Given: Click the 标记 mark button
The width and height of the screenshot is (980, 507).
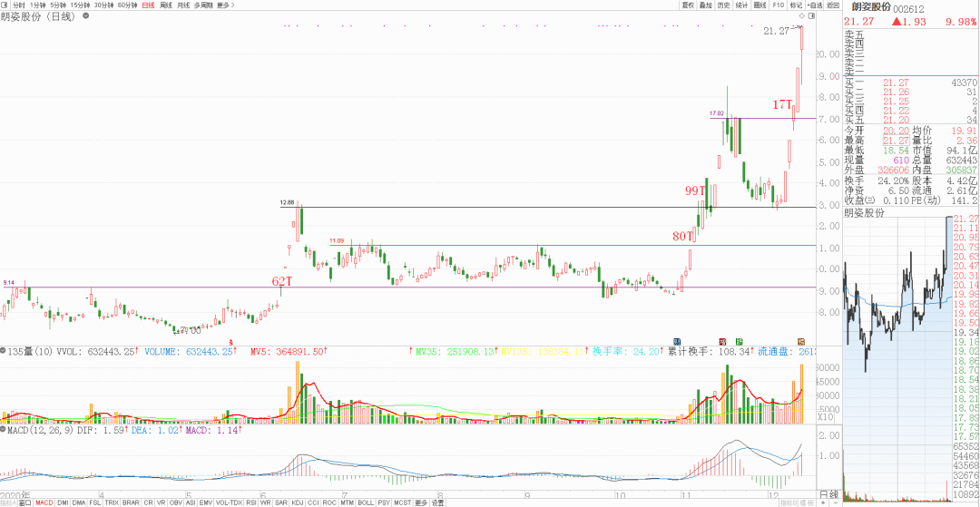Looking at the screenshot, I should pyautogui.click(x=797, y=5).
